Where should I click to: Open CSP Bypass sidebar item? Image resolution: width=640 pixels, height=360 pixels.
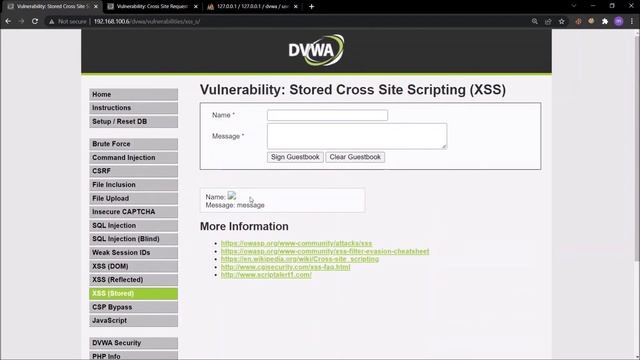point(133,307)
